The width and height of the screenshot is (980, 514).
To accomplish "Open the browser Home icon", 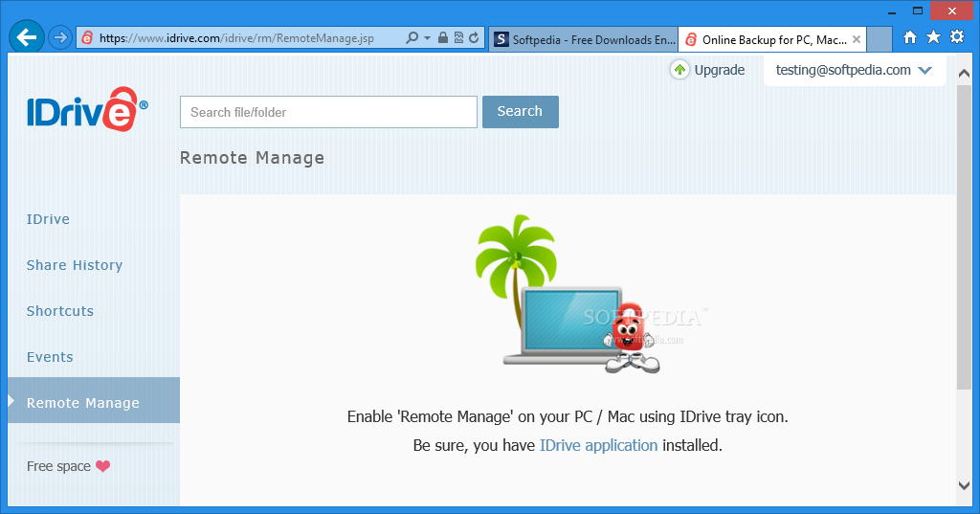I will point(910,37).
